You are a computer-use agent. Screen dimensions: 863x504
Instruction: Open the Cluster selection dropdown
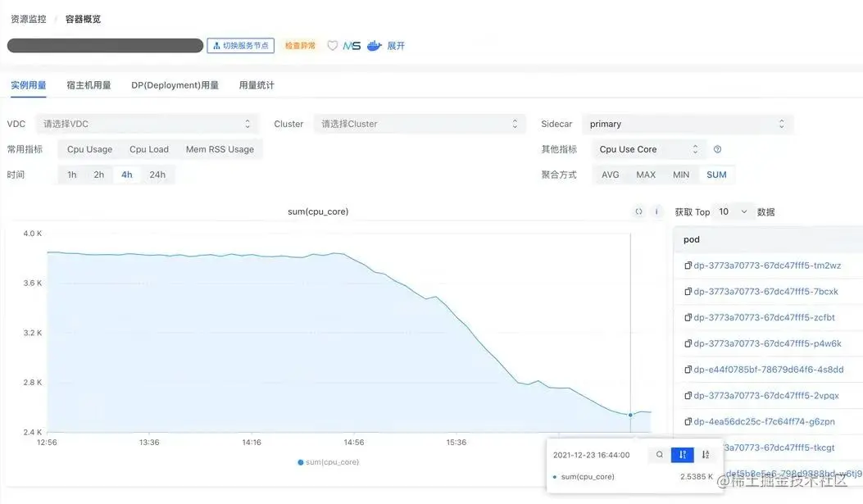point(420,123)
